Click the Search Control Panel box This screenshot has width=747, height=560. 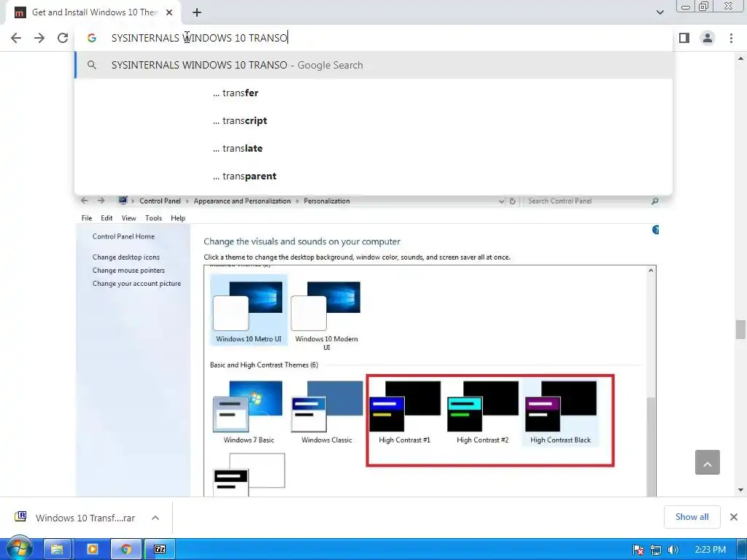[593, 201]
